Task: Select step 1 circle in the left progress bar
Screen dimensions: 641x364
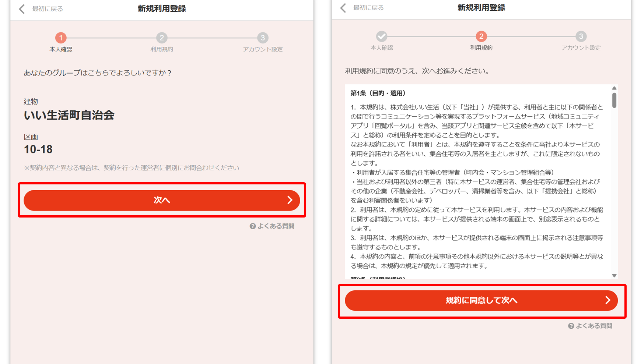Action: coord(61,38)
